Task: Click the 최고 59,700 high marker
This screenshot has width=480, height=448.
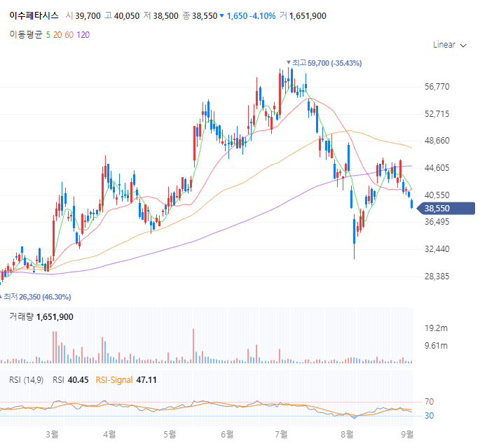Action: [x=324, y=63]
